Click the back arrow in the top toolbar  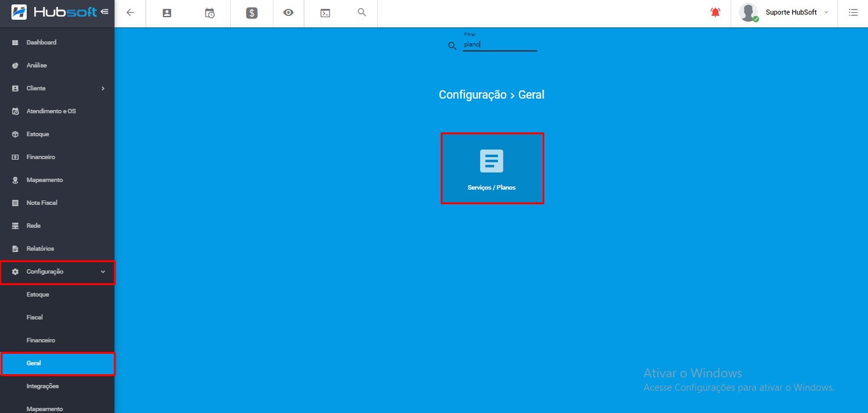pyautogui.click(x=130, y=13)
